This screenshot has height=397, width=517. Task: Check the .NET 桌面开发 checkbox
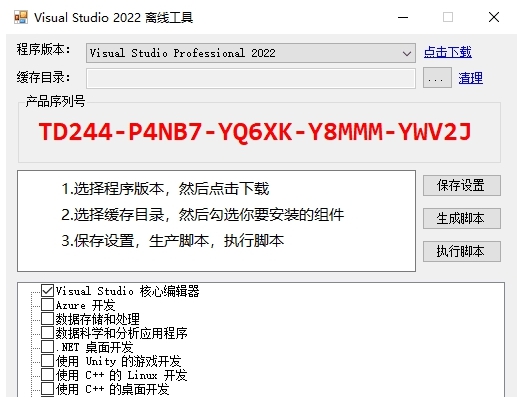click(47, 347)
